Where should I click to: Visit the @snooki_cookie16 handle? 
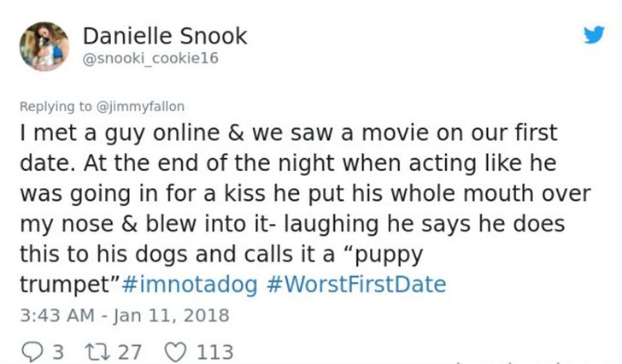point(150,58)
